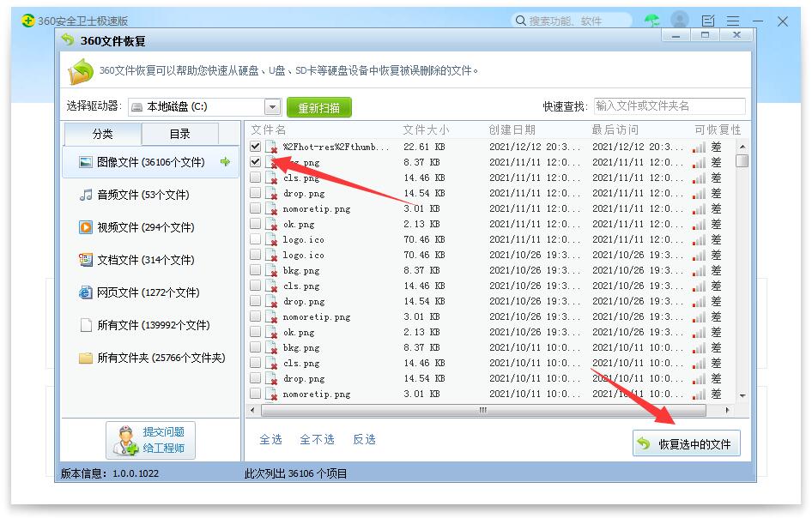
Task: Sort by the 可恢复性 column header
Action: [718, 129]
